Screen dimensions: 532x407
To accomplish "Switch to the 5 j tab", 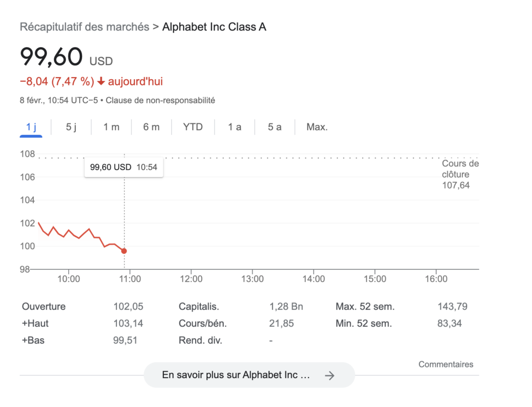I will tap(71, 127).
